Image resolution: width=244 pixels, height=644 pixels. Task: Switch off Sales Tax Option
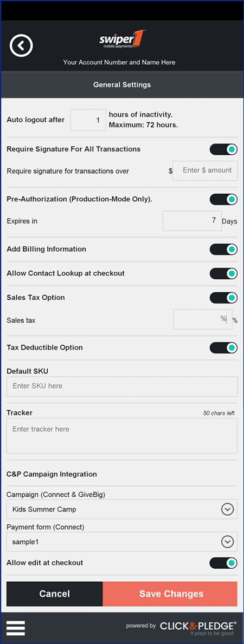click(223, 298)
